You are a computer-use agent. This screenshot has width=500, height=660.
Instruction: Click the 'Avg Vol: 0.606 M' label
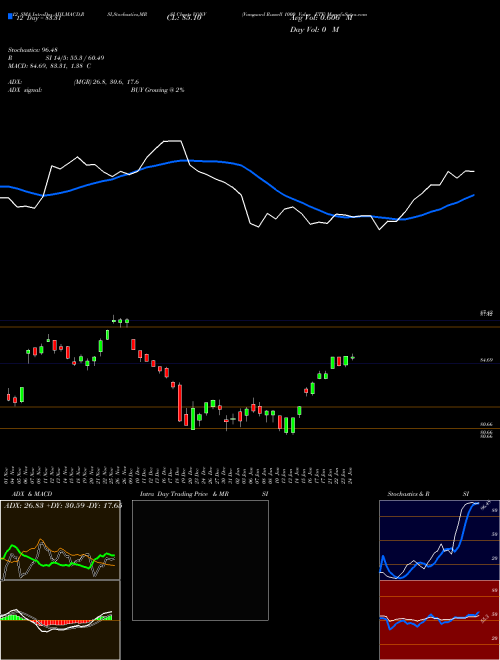(x=321, y=19)
